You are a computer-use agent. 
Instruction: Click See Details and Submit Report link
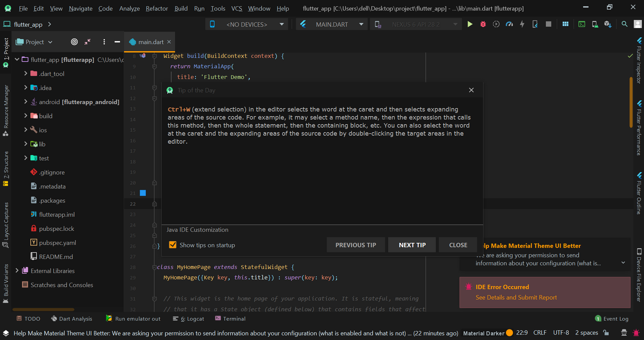coord(516,297)
